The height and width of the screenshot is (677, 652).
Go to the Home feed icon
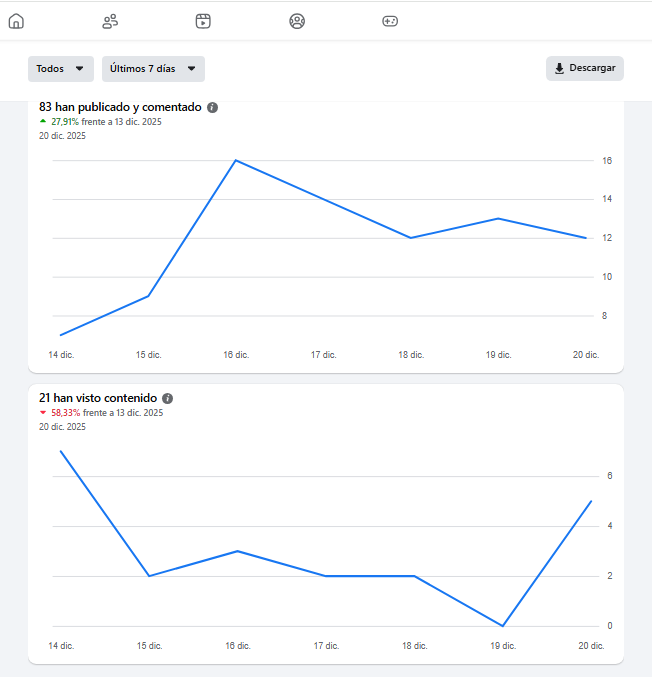click(x=16, y=21)
